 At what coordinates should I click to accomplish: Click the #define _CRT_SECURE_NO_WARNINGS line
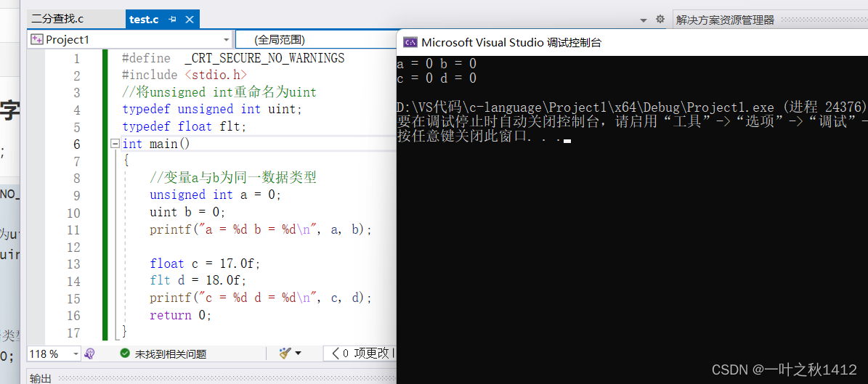click(233, 58)
